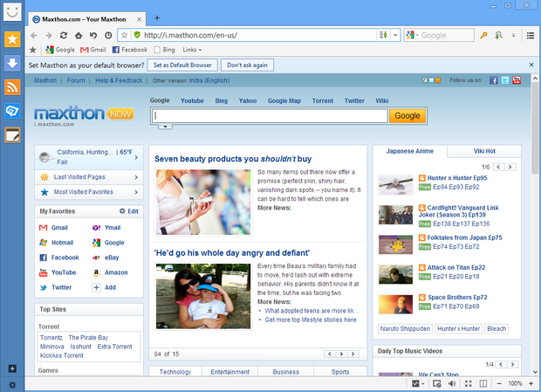Close the default browser prompt bar
The image size is (541, 392).
coord(531,65)
